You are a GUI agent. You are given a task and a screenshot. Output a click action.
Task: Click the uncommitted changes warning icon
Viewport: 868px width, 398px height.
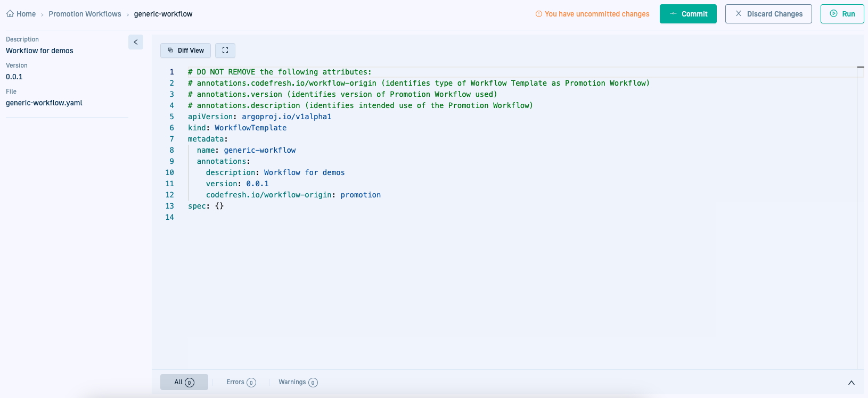coord(538,14)
